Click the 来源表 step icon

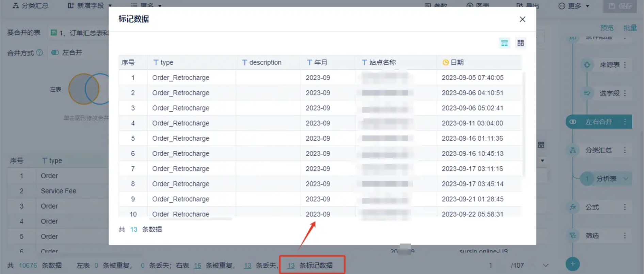tap(587, 65)
